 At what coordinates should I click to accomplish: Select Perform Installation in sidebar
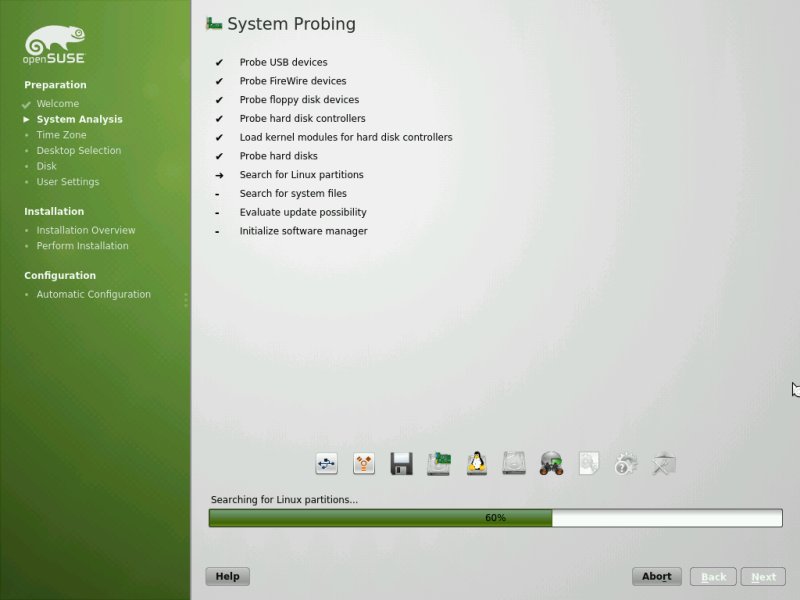coord(82,246)
